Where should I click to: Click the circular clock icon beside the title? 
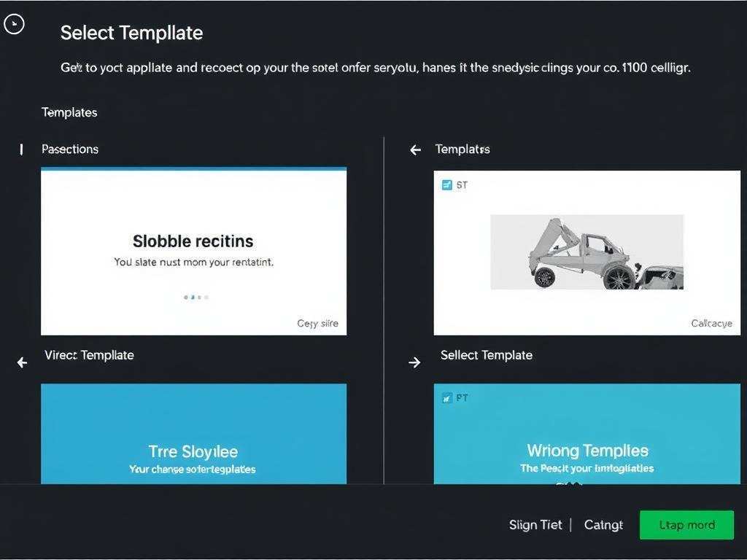pos(14,25)
